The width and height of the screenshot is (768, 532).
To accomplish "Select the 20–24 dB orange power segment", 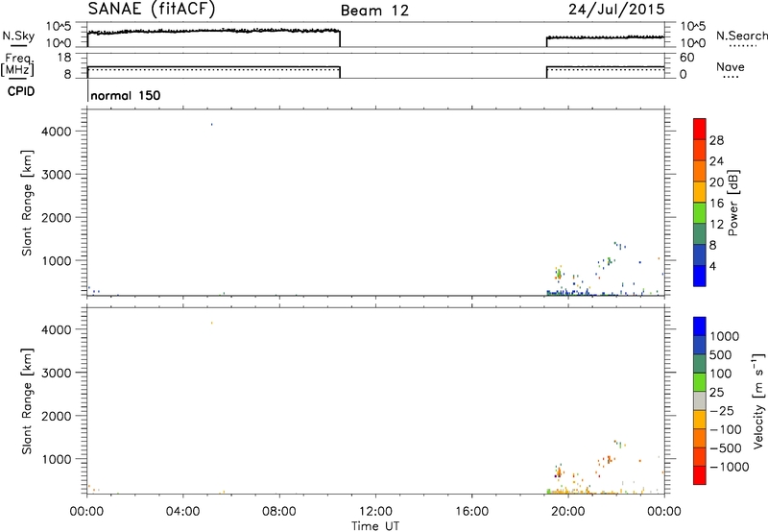I will tap(700, 171).
